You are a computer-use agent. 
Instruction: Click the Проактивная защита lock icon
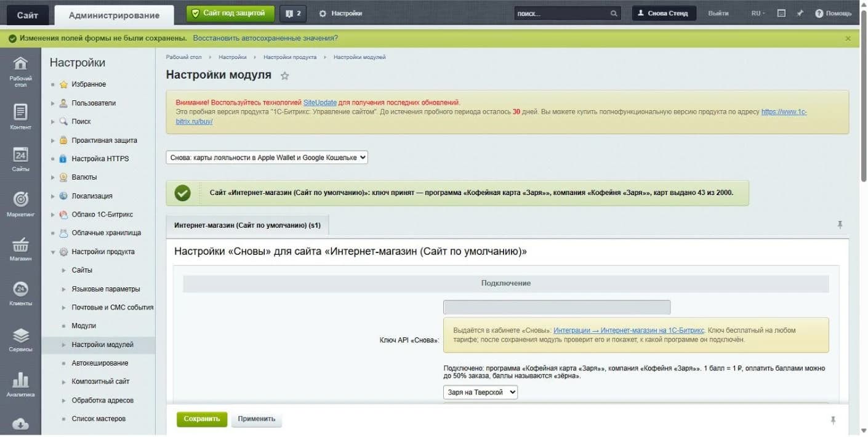[63, 140]
